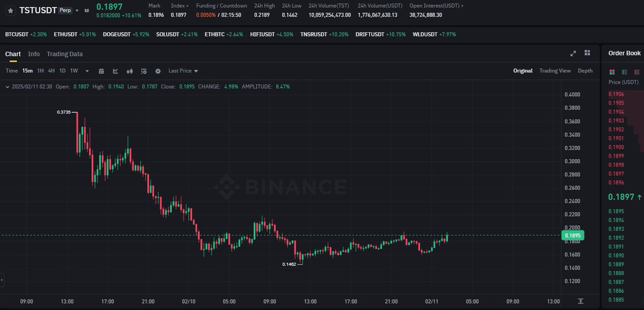644x310 pixels.
Task: Show asks-only order book icon
Action: click(x=638, y=72)
